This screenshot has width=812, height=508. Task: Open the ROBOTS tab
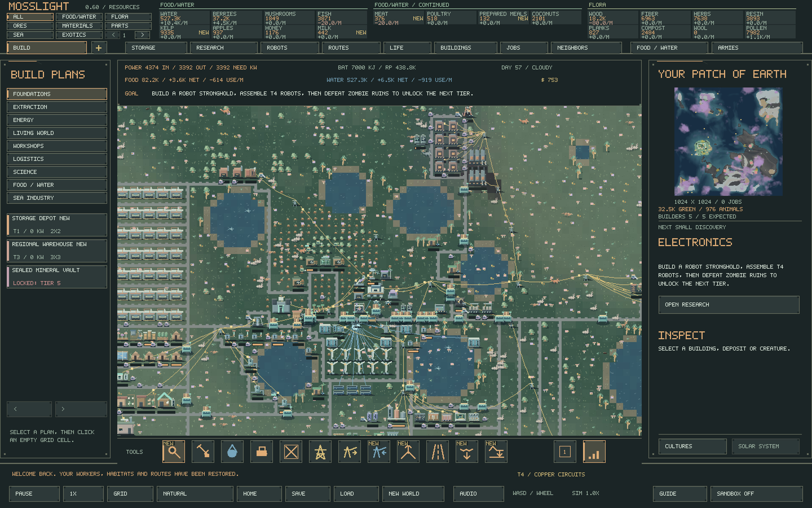click(290, 48)
